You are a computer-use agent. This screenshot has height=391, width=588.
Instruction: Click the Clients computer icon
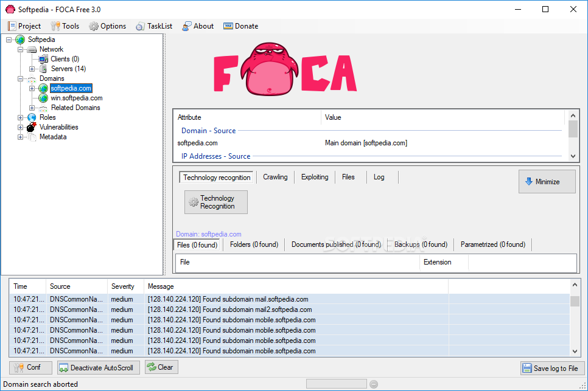(x=43, y=59)
